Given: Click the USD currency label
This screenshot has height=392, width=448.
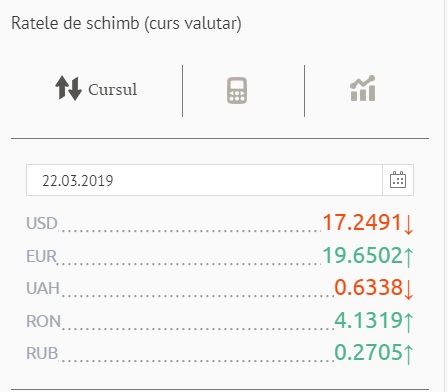Looking at the screenshot, I should point(42,223).
